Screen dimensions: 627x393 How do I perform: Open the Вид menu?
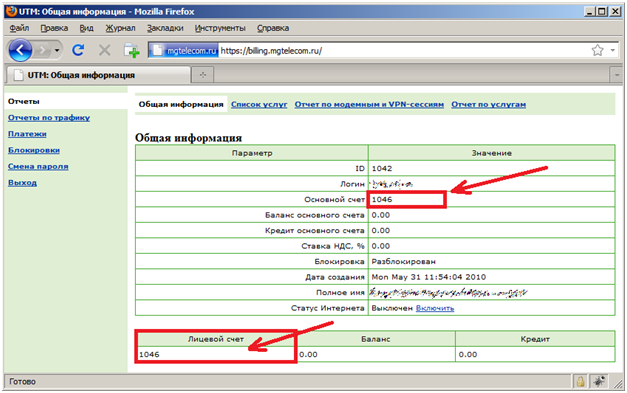click(x=86, y=28)
